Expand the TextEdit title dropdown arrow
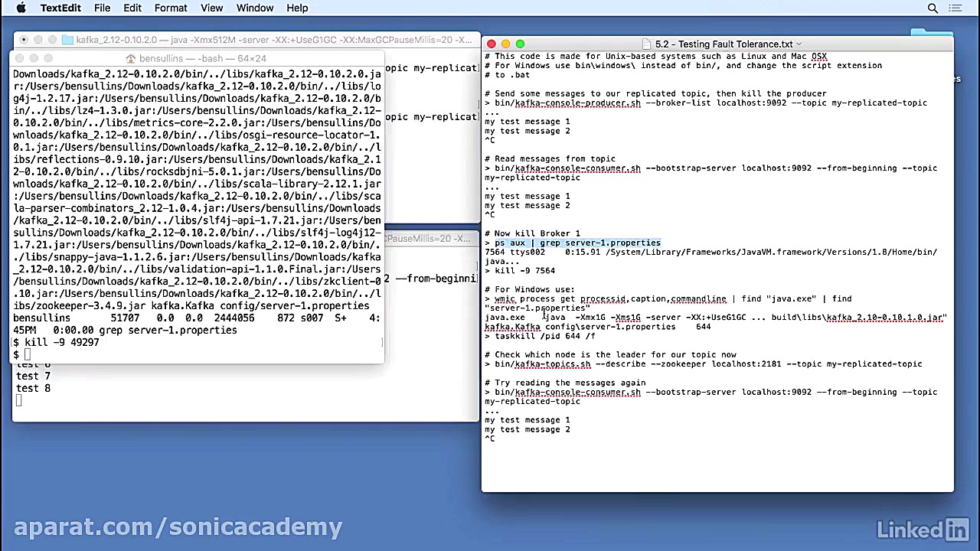The height and width of the screenshot is (551, 980). click(x=799, y=44)
